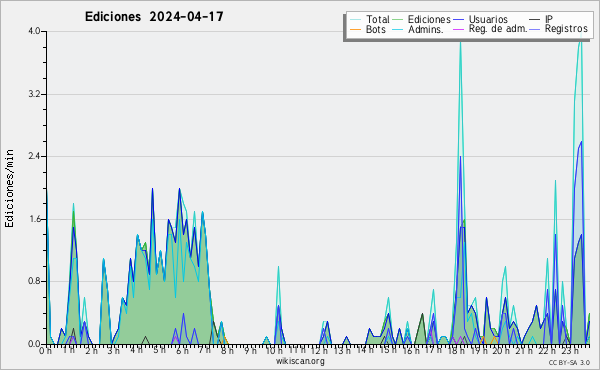This screenshot has height=370, width=600.
Task: Click the Admins. legend cyan line swatch
Action: [x=398, y=29]
